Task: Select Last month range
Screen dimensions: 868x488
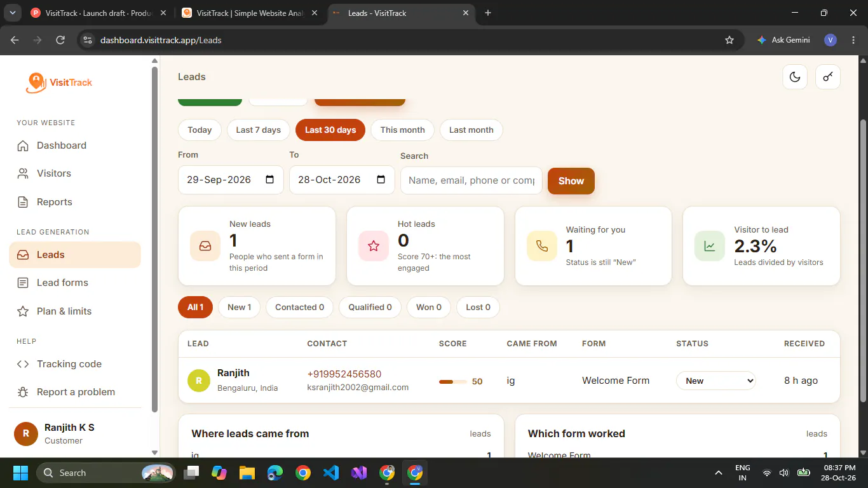Action: [x=471, y=130]
